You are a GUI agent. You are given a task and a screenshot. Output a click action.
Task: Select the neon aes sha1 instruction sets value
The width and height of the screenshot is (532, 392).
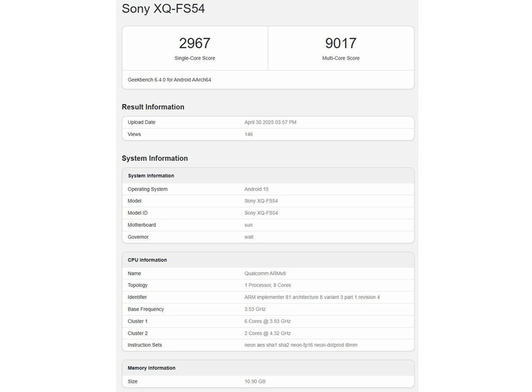tap(301, 345)
